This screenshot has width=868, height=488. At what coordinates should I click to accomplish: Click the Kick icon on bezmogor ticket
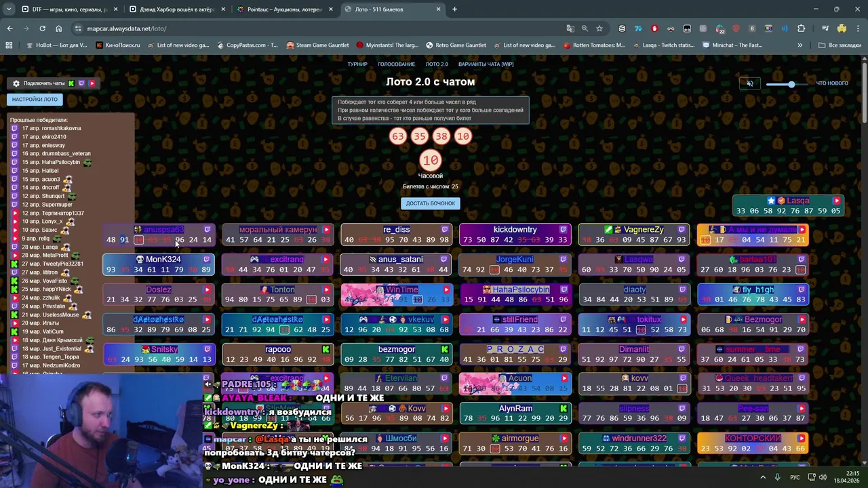click(445, 350)
